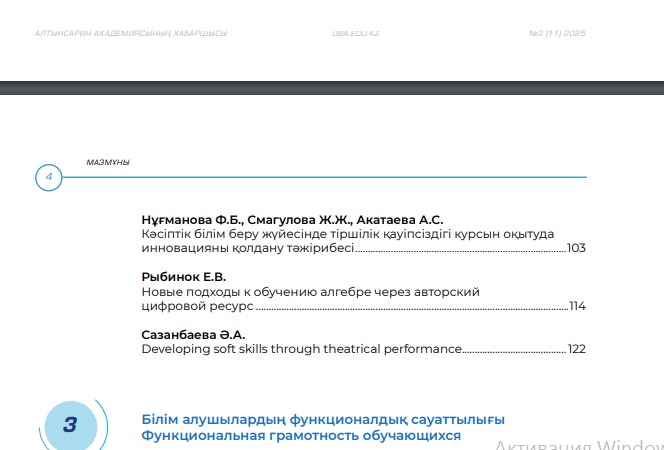
Task: Select author name Сазанбаева Ә.А.
Action: (x=193, y=335)
